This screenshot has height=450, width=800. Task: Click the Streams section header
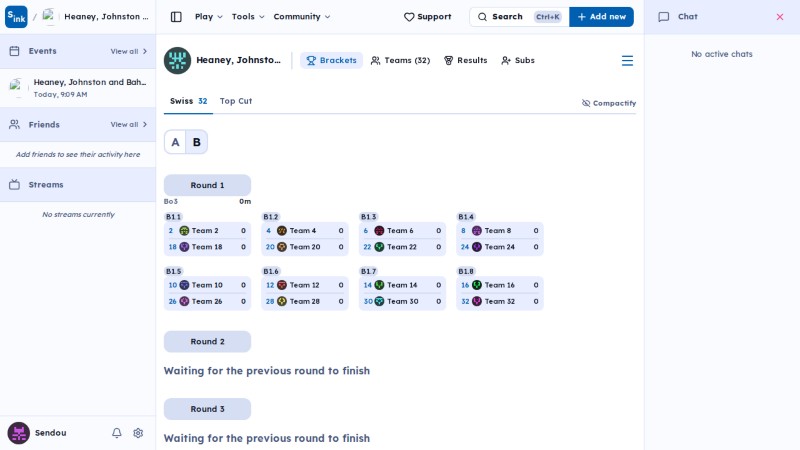click(x=78, y=185)
